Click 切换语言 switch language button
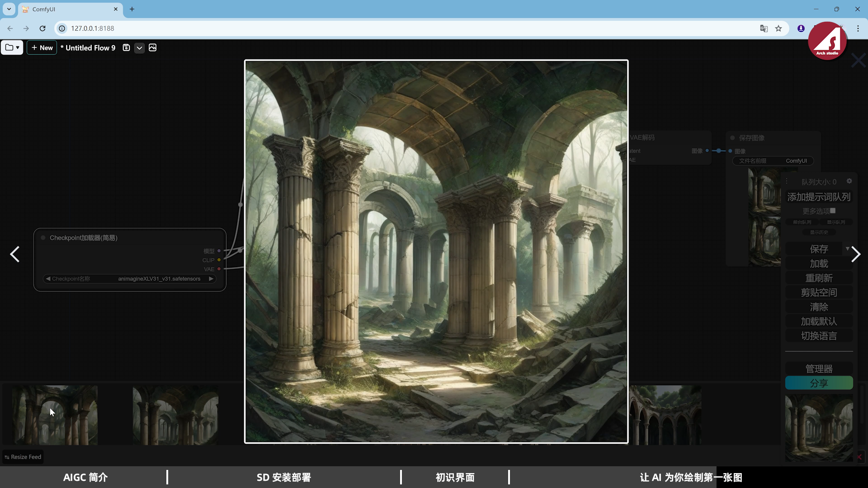868x488 pixels. [819, 336]
